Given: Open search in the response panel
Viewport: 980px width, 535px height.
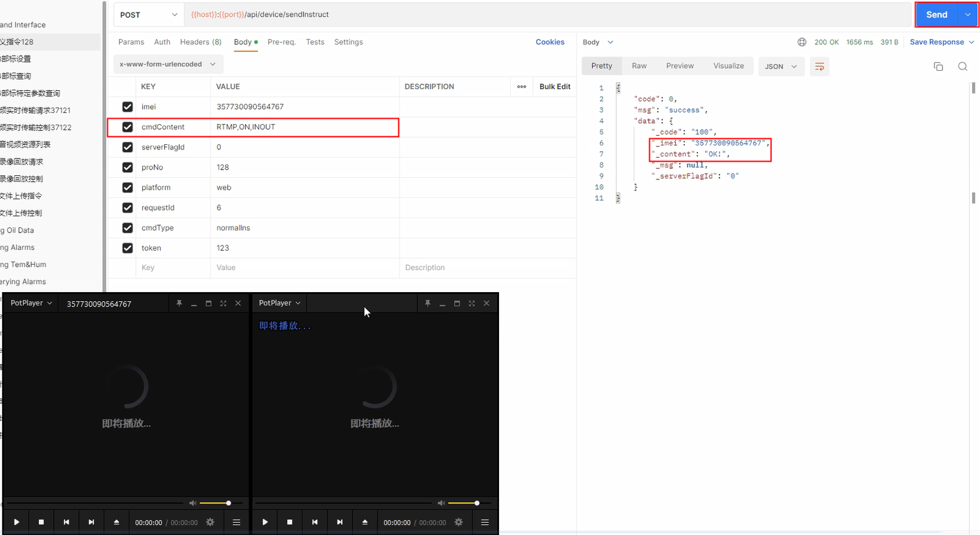Looking at the screenshot, I should click(x=962, y=66).
